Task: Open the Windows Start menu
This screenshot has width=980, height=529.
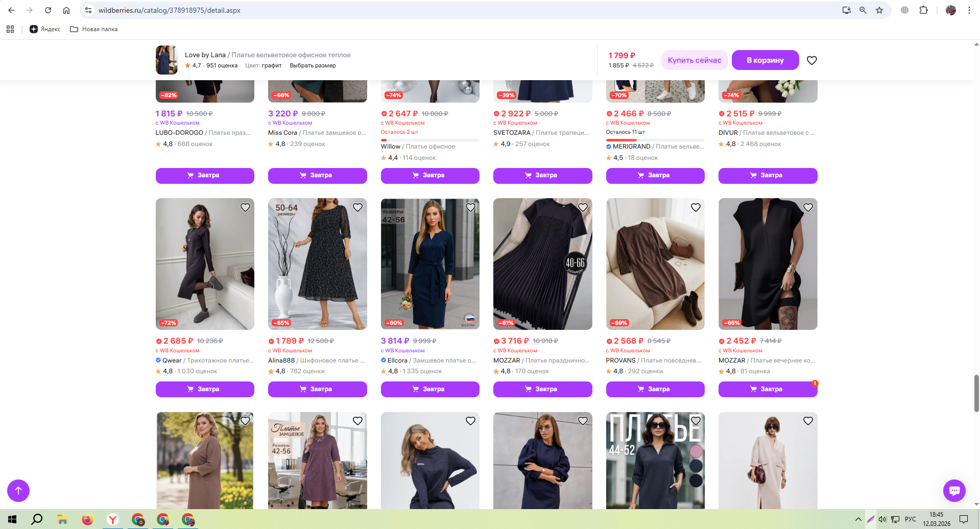Action: tap(12, 519)
